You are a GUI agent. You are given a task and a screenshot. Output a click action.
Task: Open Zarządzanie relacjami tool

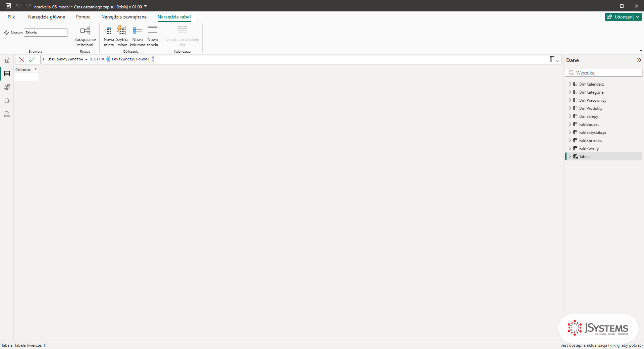click(85, 37)
